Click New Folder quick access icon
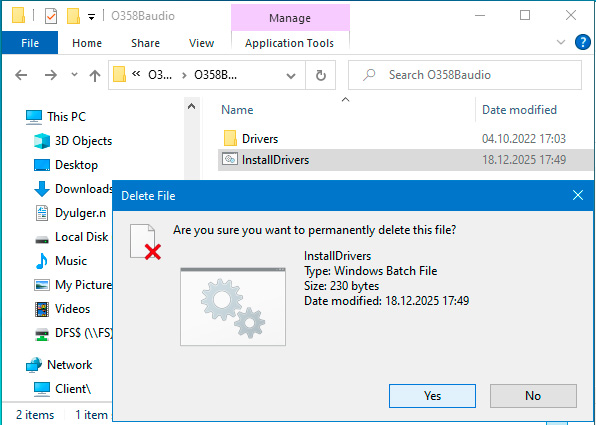The height and width of the screenshot is (425, 596). pos(73,16)
